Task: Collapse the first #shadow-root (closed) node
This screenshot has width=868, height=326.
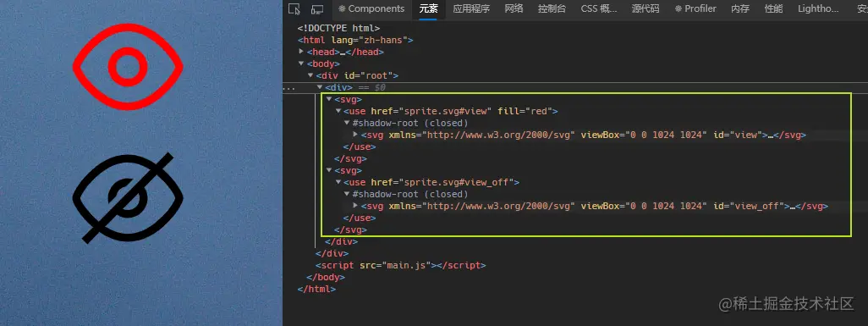Action: click(x=347, y=123)
